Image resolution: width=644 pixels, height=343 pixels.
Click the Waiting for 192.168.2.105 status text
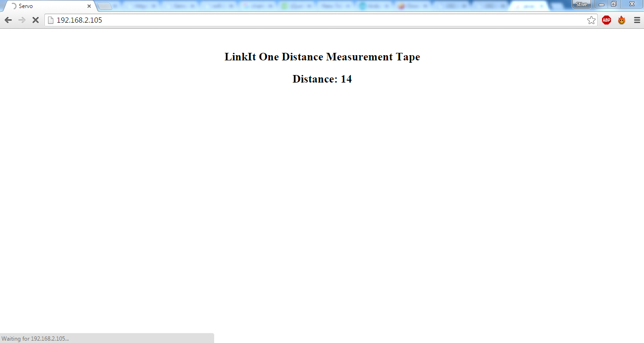pyautogui.click(x=35, y=338)
